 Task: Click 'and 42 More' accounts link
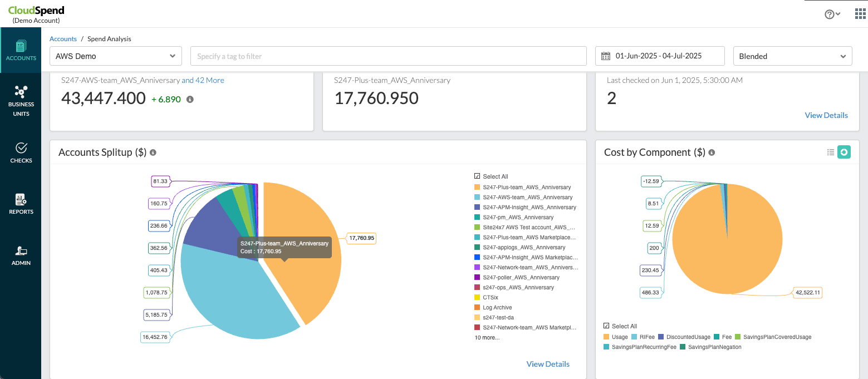(203, 80)
